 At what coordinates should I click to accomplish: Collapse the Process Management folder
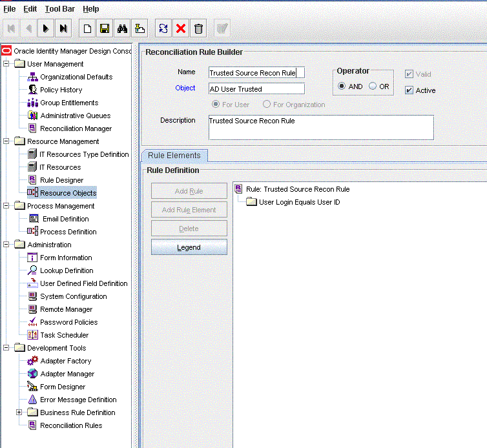coord(6,206)
